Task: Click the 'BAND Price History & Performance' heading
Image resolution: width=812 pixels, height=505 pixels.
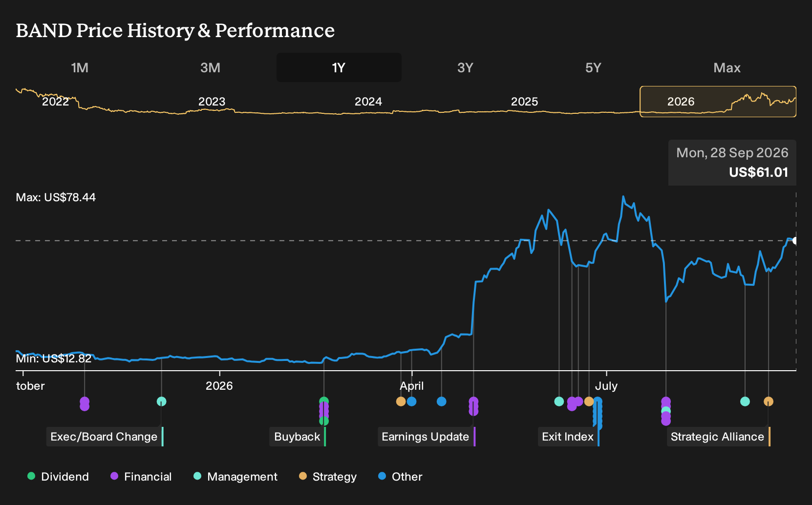Action: pyautogui.click(x=175, y=30)
